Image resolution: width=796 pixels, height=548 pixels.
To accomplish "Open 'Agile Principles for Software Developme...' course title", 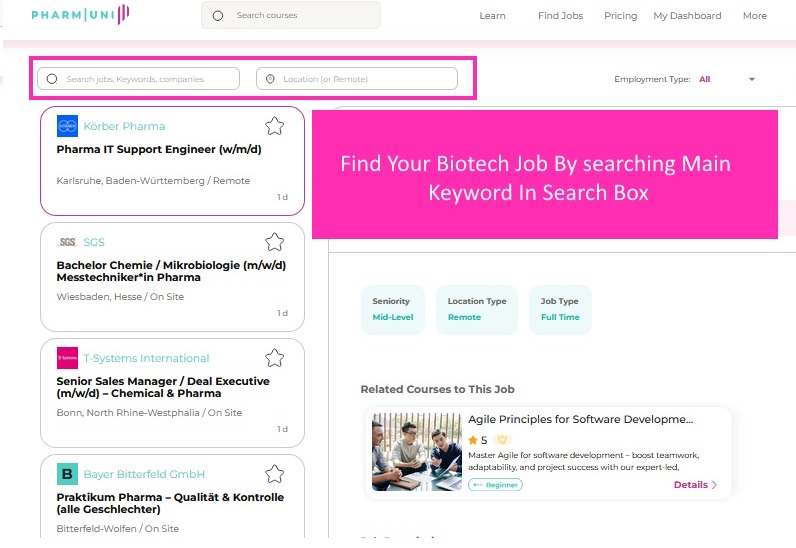I will pos(581,420).
